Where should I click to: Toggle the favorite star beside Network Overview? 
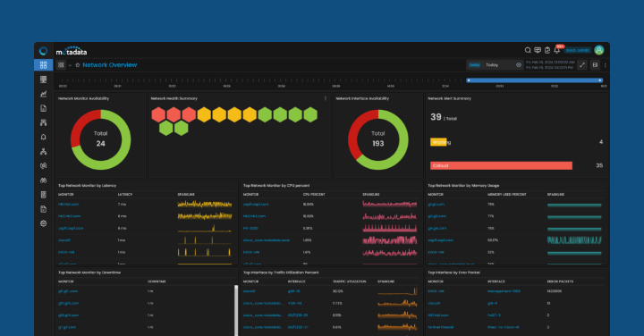pos(78,65)
